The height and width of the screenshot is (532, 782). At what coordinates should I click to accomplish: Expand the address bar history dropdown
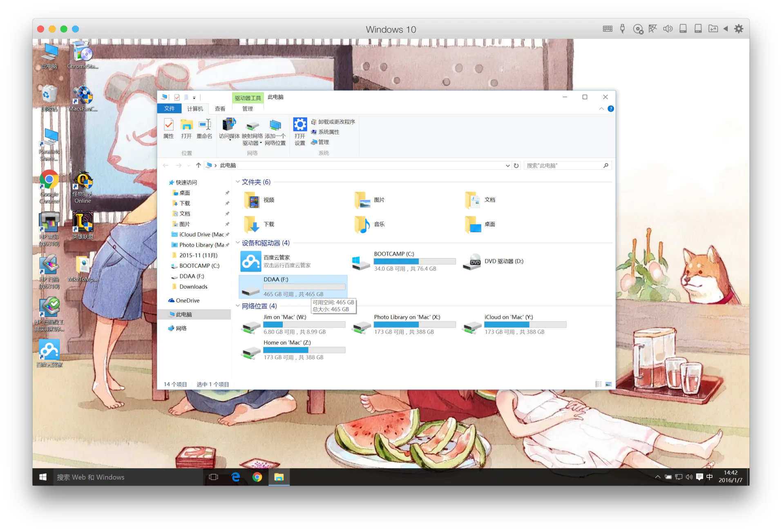507,165
